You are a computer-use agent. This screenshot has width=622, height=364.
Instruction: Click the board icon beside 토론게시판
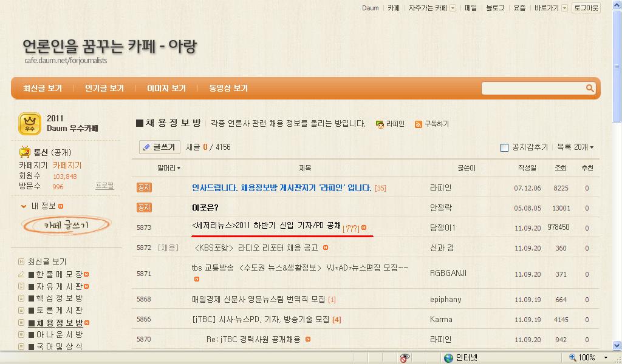[21, 311]
